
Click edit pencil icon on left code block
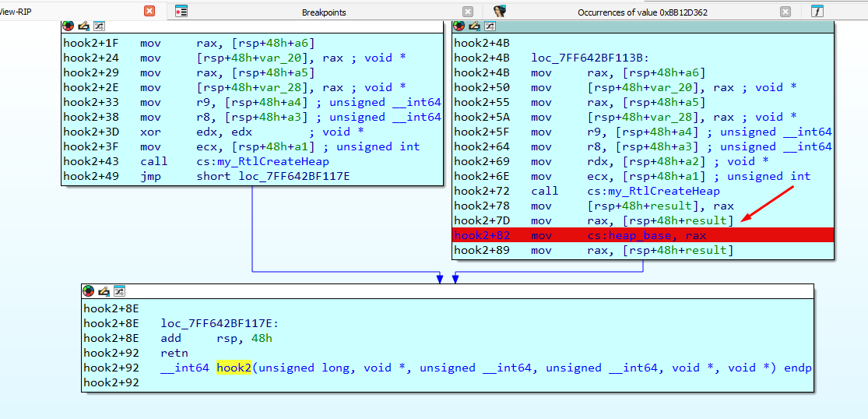click(x=83, y=26)
